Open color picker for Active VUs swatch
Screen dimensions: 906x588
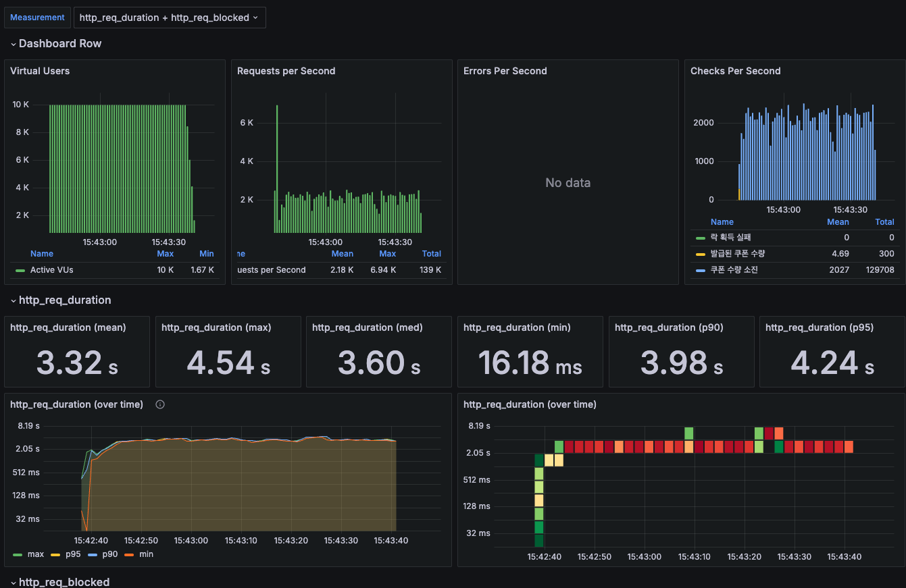click(20, 270)
